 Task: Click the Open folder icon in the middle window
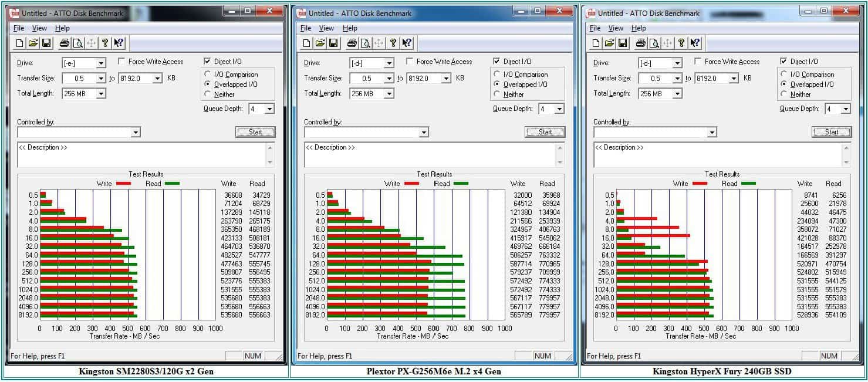(320, 43)
